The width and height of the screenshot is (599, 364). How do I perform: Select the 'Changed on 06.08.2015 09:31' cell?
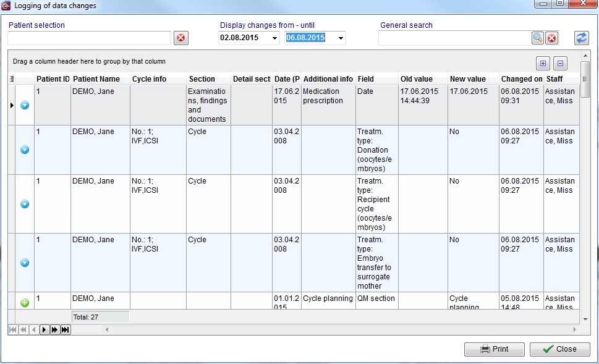tap(522, 105)
